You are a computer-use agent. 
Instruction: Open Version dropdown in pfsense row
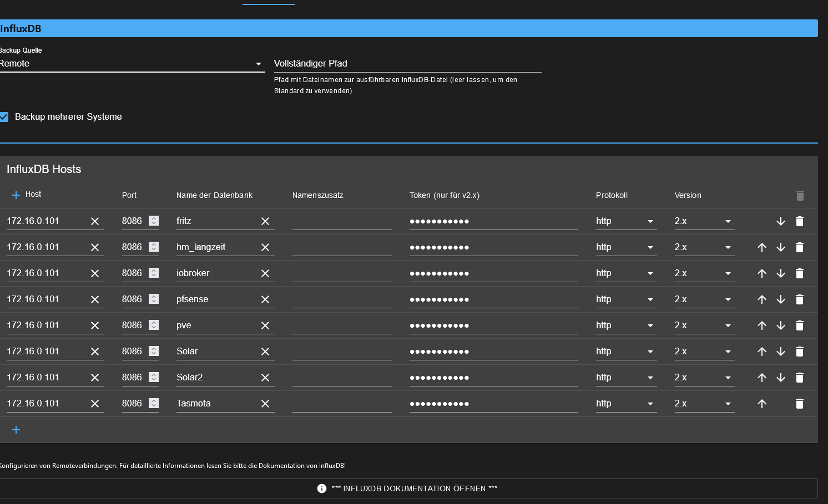point(704,299)
